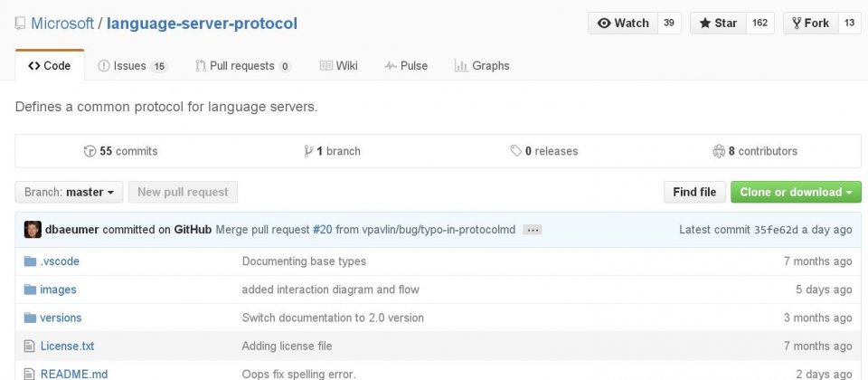Expand the commit message ellipsis button
This screenshot has height=380, width=868.
tap(532, 230)
